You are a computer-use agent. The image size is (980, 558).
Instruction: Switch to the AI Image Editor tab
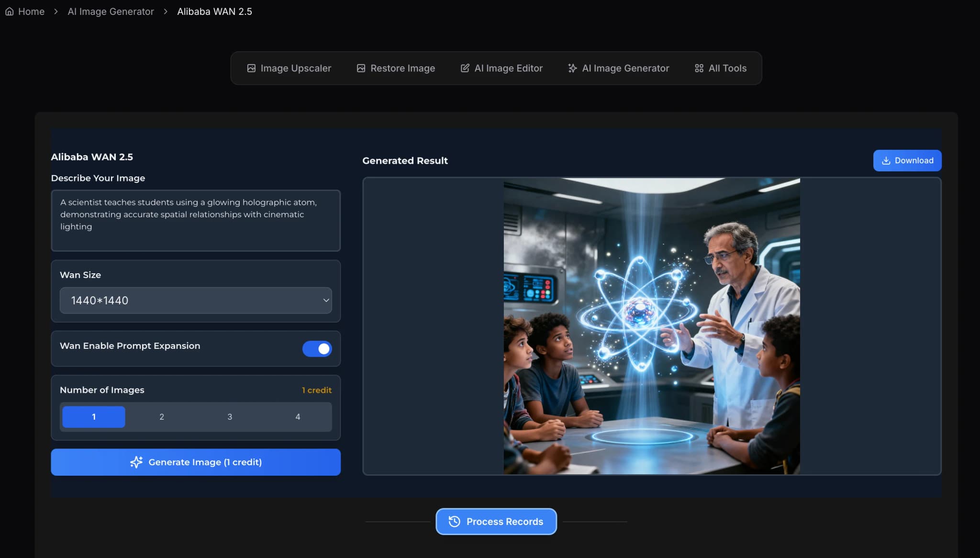click(x=508, y=68)
